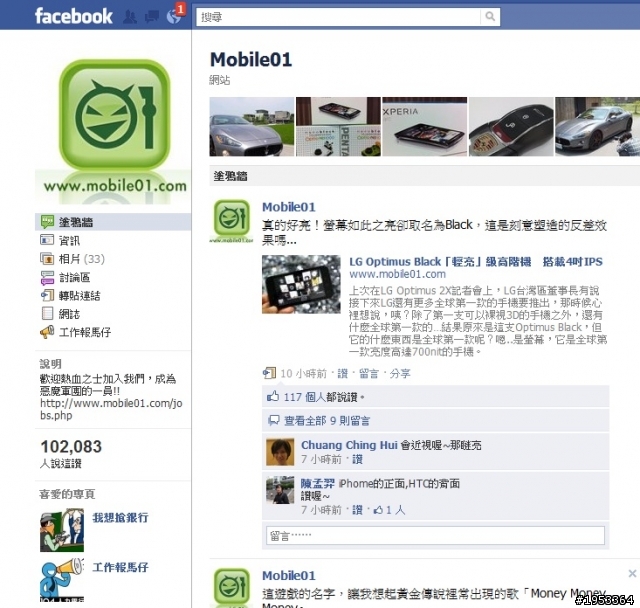640x608 pixels.
Task: Open the friend requests icon in the header
Action: coord(130,17)
